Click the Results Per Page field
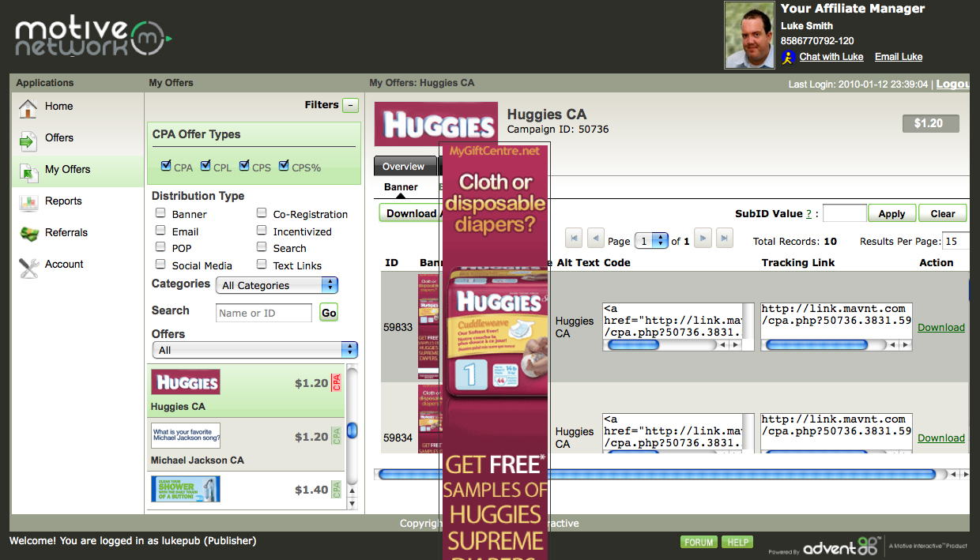Viewport: 980px width, 560px height. coord(956,241)
